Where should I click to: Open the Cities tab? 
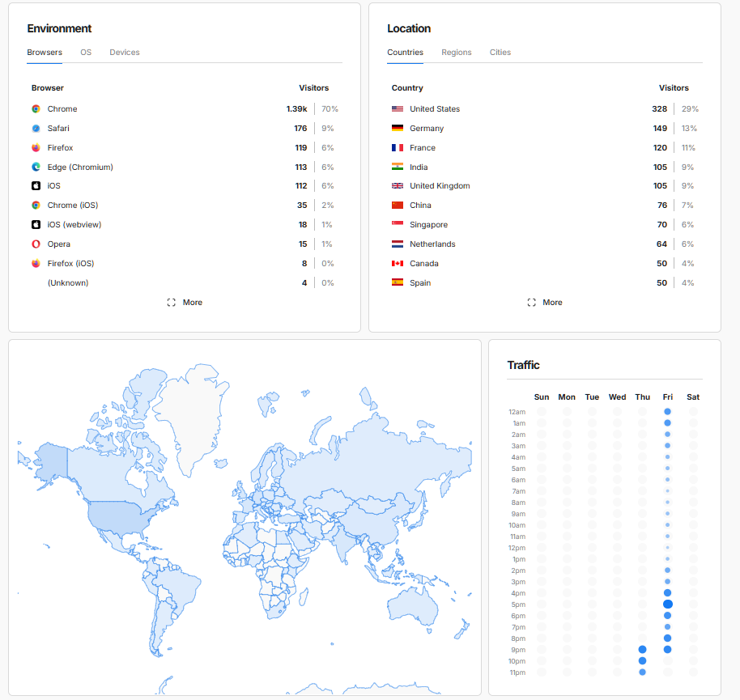(500, 53)
